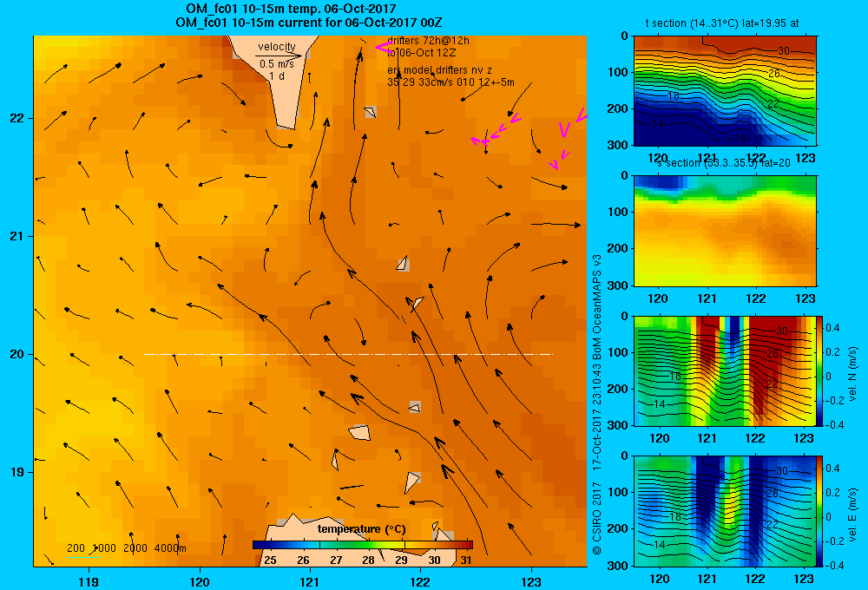Open the s section salinity panel

click(725, 231)
